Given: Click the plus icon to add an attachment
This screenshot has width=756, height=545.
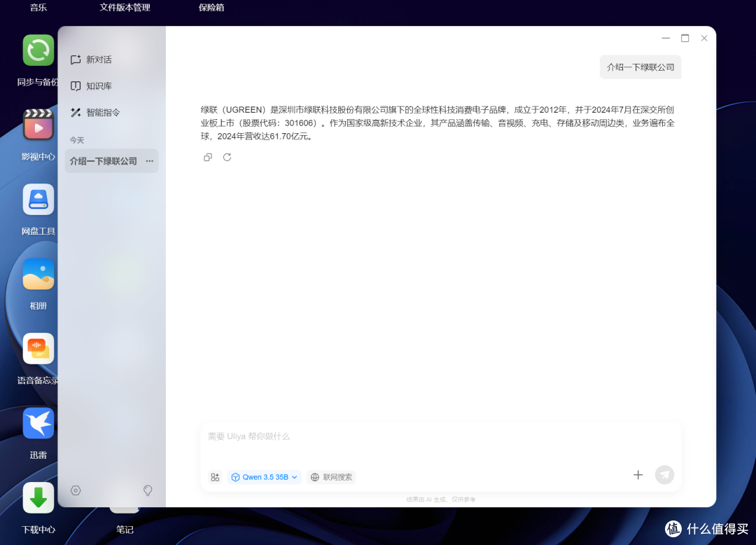Looking at the screenshot, I should (638, 475).
